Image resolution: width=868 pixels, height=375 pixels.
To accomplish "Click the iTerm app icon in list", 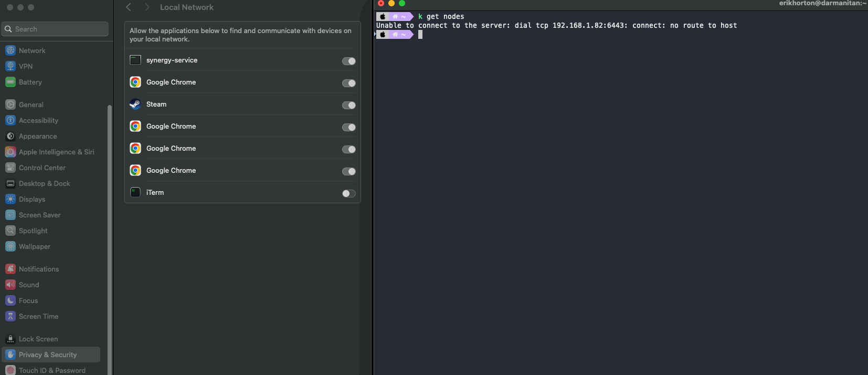I will [x=135, y=192].
